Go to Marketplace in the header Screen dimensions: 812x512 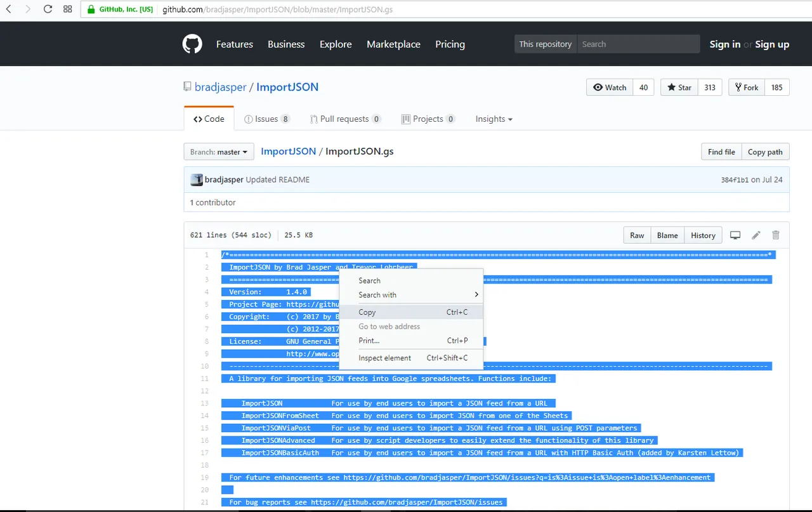point(393,44)
